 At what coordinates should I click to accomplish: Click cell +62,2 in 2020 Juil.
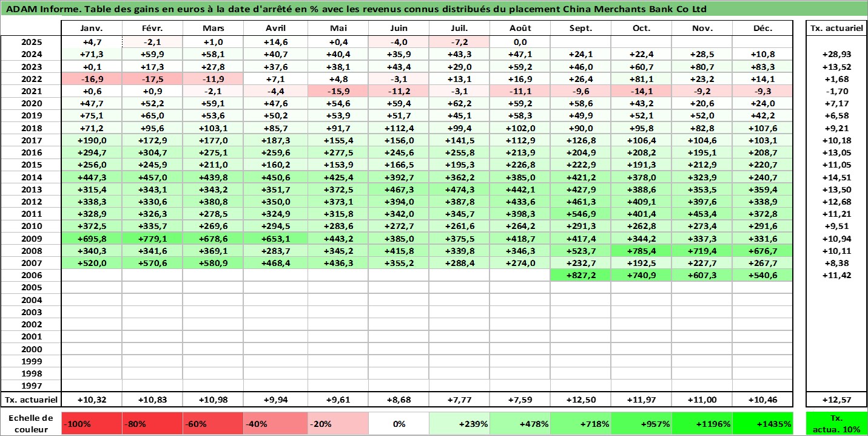pyautogui.click(x=459, y=103)
